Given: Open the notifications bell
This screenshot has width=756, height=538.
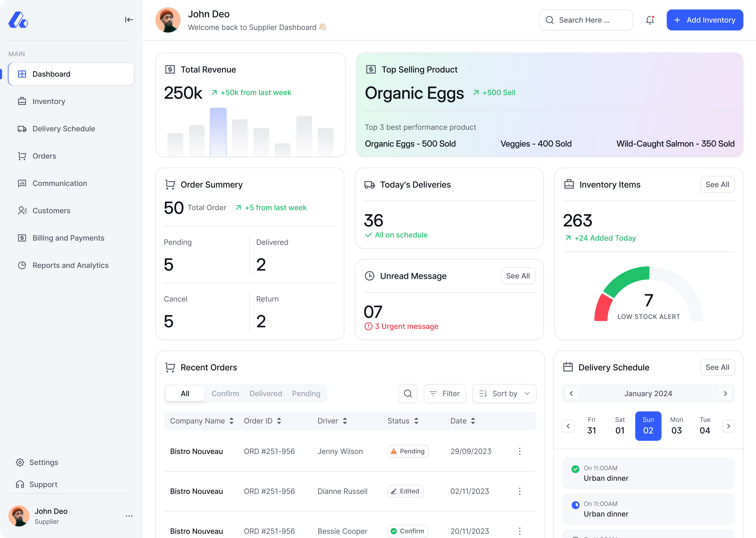Looking at the screenshot, I should (x=650, y=20).
